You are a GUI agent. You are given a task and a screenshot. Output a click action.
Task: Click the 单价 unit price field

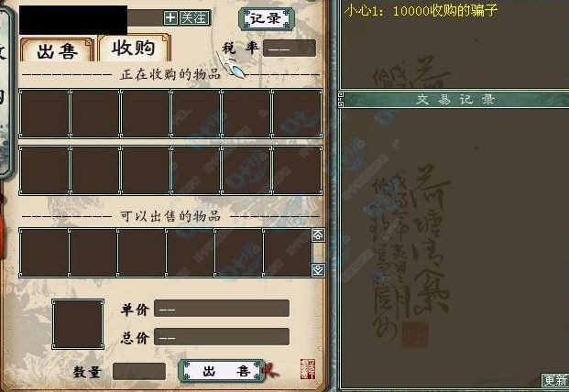click(222, 309)
